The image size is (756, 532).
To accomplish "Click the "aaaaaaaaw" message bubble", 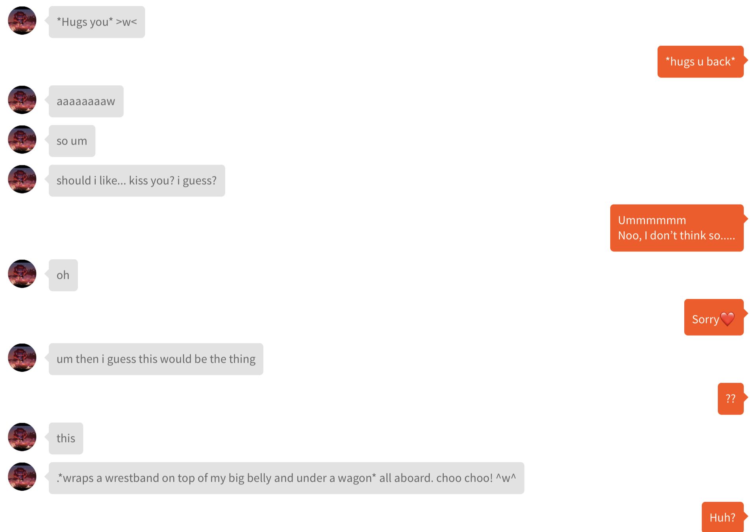I will (x=86, y=102).
